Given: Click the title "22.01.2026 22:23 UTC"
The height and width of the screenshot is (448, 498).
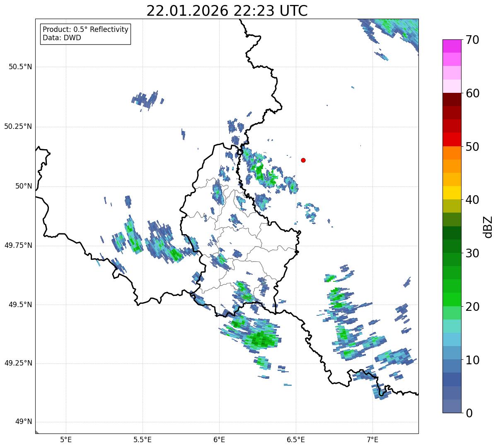Looking at the screenshot, I should click(227, 11).
